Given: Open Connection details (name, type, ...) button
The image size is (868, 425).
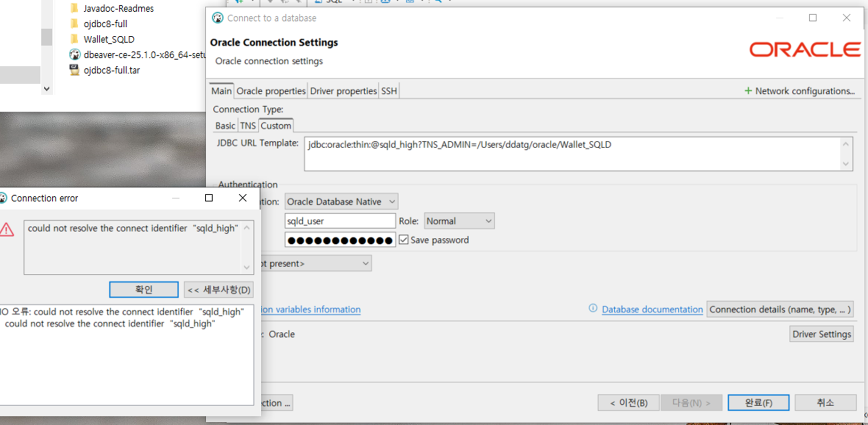Looking at the screenshot, I should (x=780, y=309).
